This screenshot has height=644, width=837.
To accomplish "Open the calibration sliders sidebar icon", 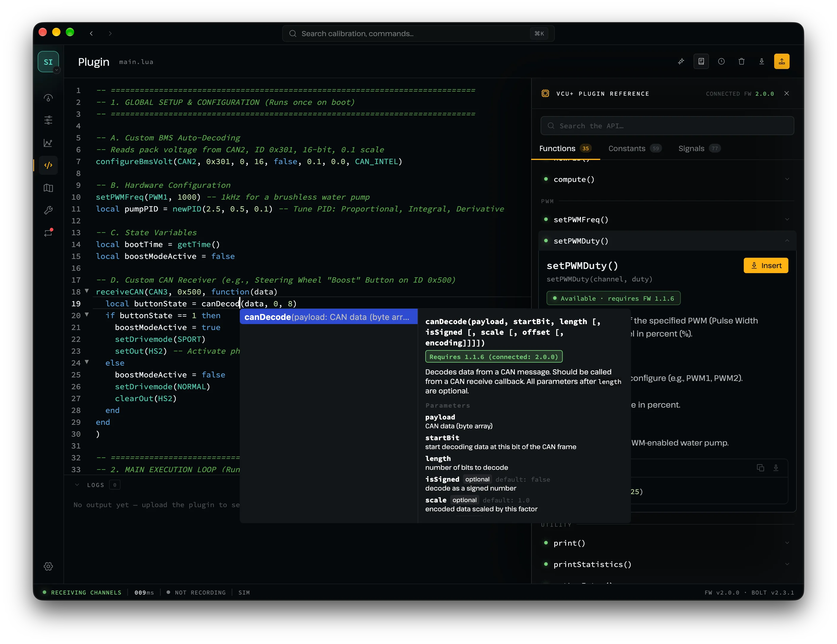I will pyautogui.click(x=48, y=120).
